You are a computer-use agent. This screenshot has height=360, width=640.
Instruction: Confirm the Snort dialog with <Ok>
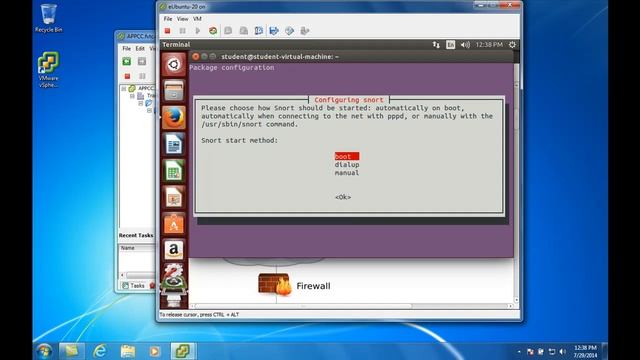tap(343, 197)
